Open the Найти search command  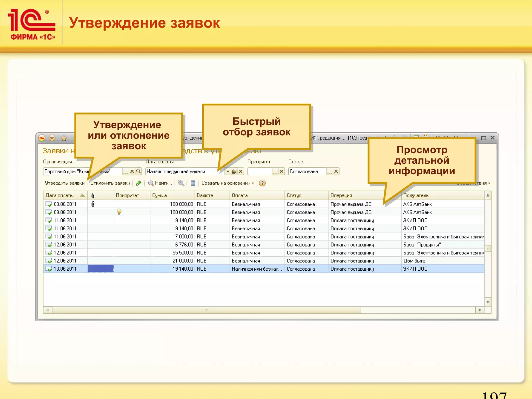(x=160, y=183)
